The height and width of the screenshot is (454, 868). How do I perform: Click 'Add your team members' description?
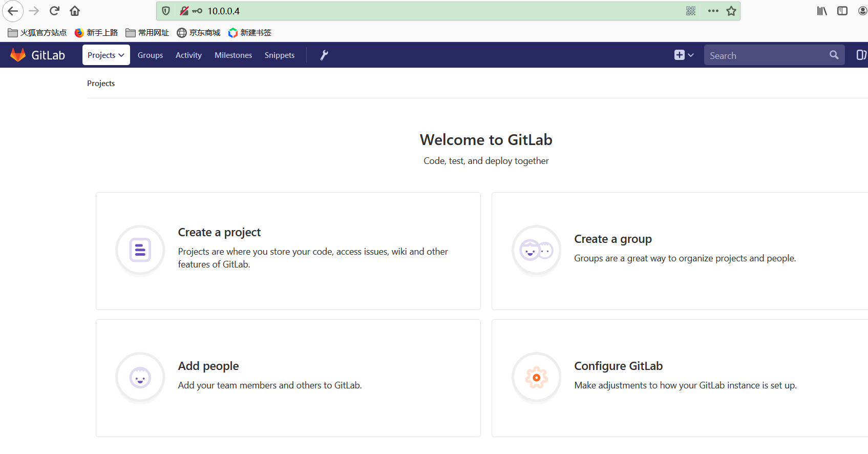click(x=270, y=385)
